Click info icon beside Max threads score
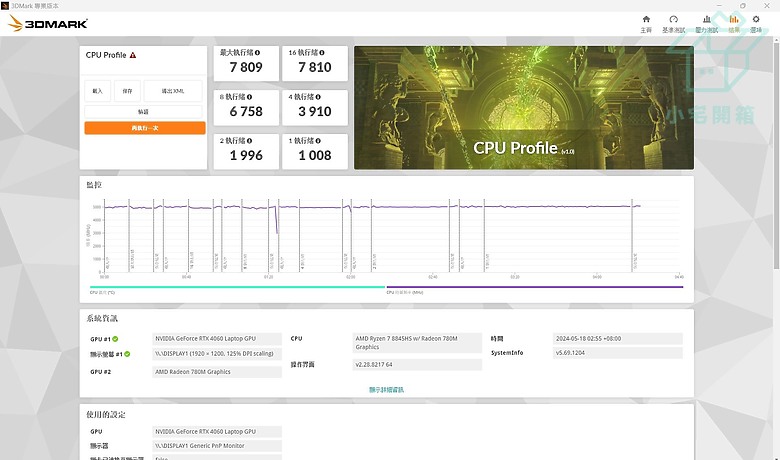 (x=257, y=53)
